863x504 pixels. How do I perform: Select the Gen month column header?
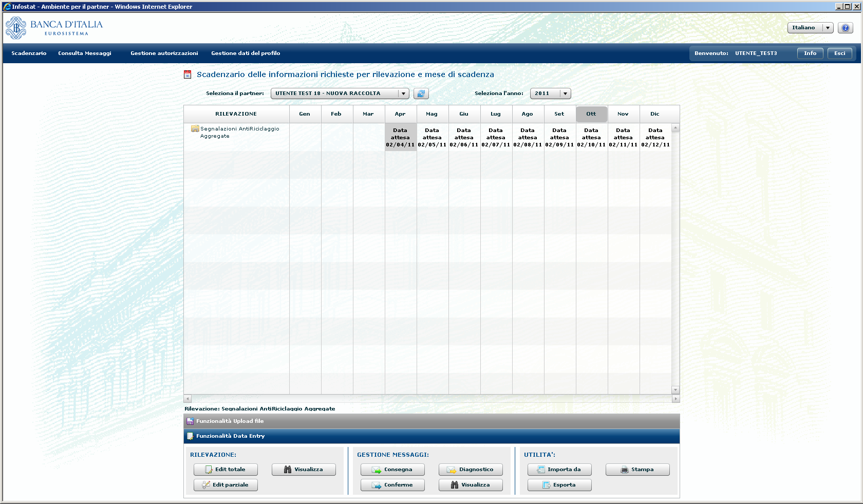305,114
